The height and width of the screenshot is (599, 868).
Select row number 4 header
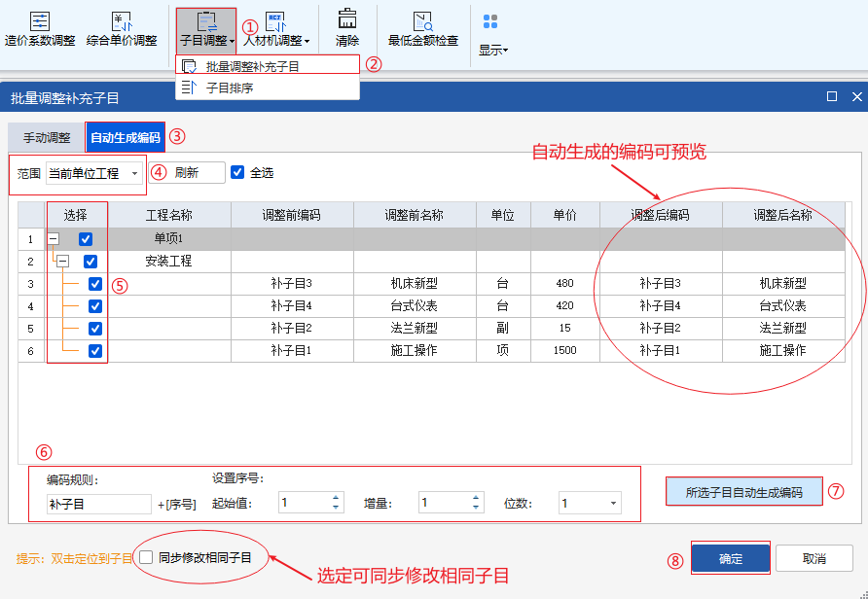31,306
